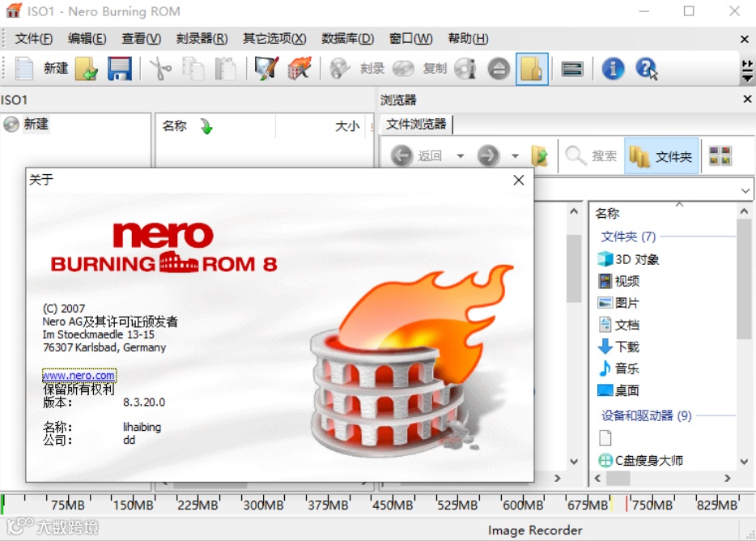Click the Image Recorder status text
The width and height of the screenshot is (756, 541).
pyautogui.click(x=535, y=530)
